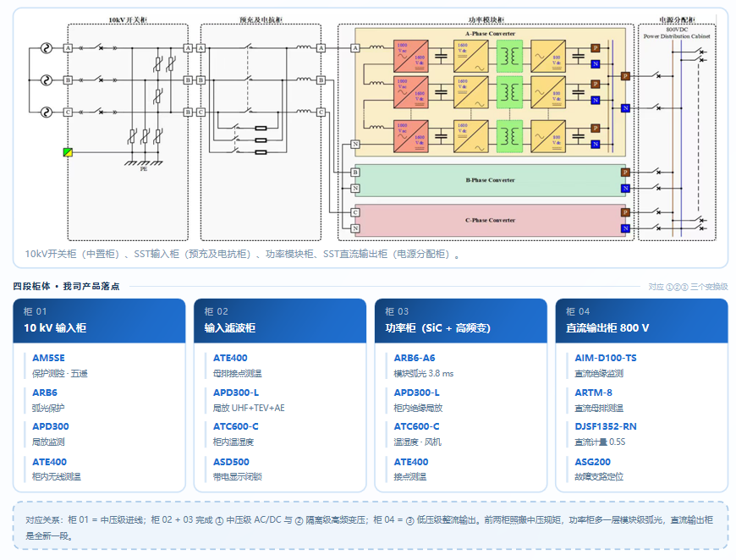The image size is (736, 560).
Task: Click the AC source symbol on phase B
Action: click(46, 80)
